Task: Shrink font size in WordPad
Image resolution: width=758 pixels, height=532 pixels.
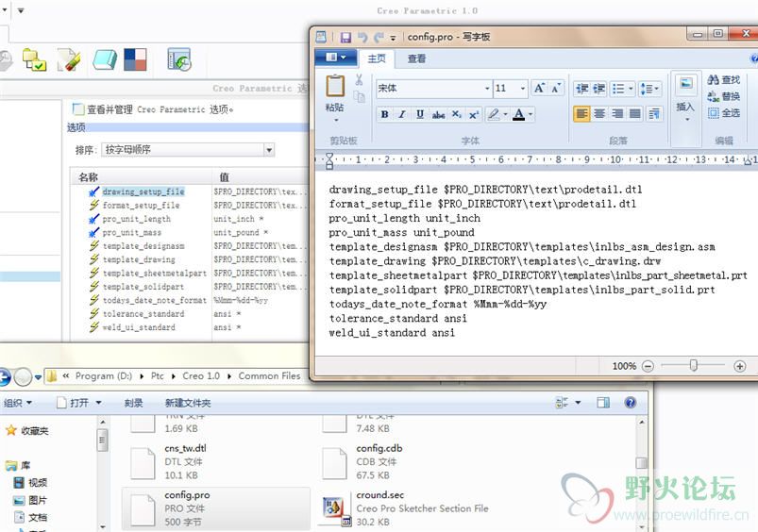Action: coord(555,88)
